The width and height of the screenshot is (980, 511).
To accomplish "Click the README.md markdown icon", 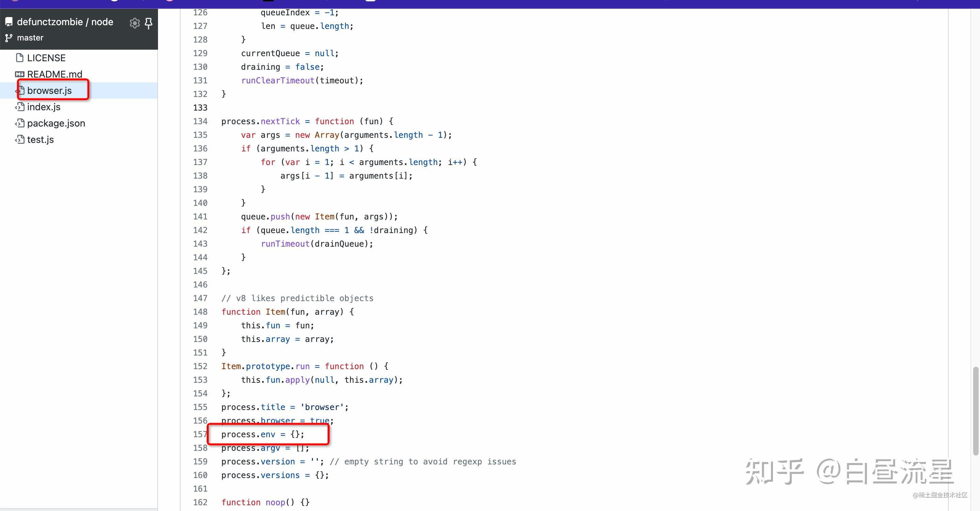I will point(20,74).
